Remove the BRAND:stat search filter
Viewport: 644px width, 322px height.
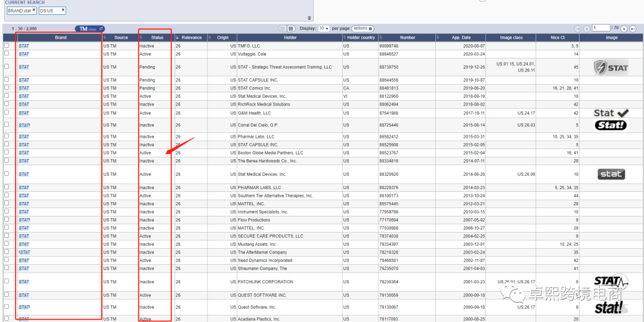pyautogui.click(x=33, y=10)
